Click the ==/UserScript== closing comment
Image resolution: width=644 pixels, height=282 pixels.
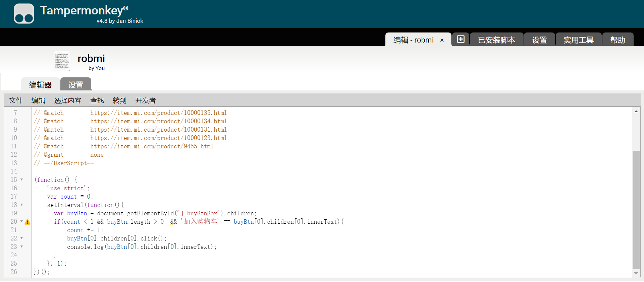pos(64,163)
